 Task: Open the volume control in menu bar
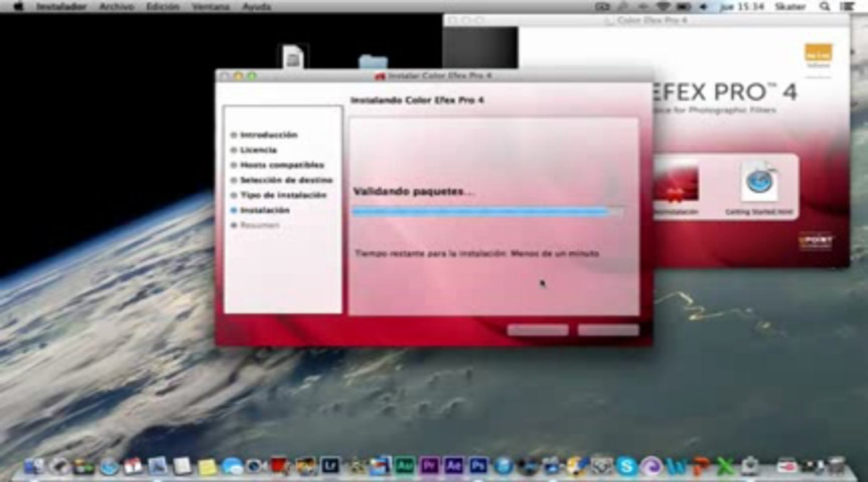tap(703, 6)
